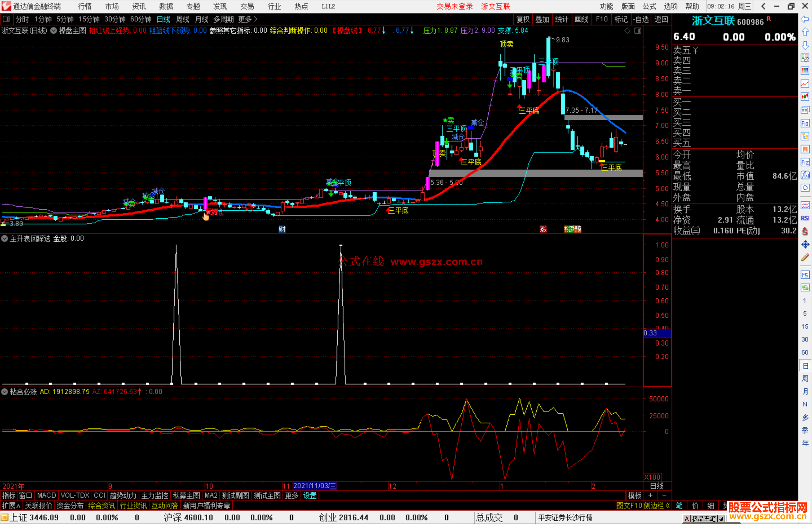This screenshot has height=524, width=812.
Task: Click the line trend chart icon
Action: tap(805, 83)
